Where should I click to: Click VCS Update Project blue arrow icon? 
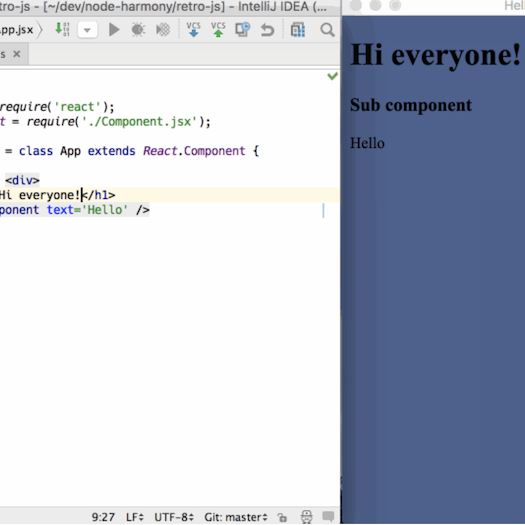tap(194, 29)
